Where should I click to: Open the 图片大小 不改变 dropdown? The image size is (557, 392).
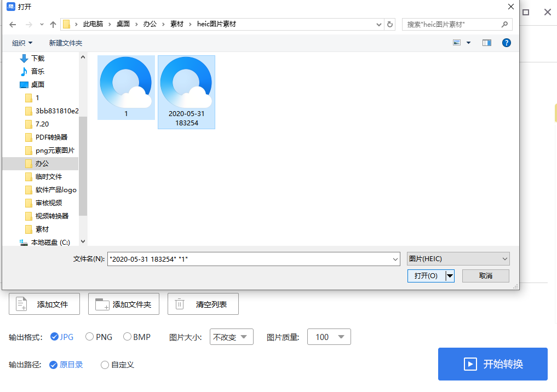[x=232, y=337]
